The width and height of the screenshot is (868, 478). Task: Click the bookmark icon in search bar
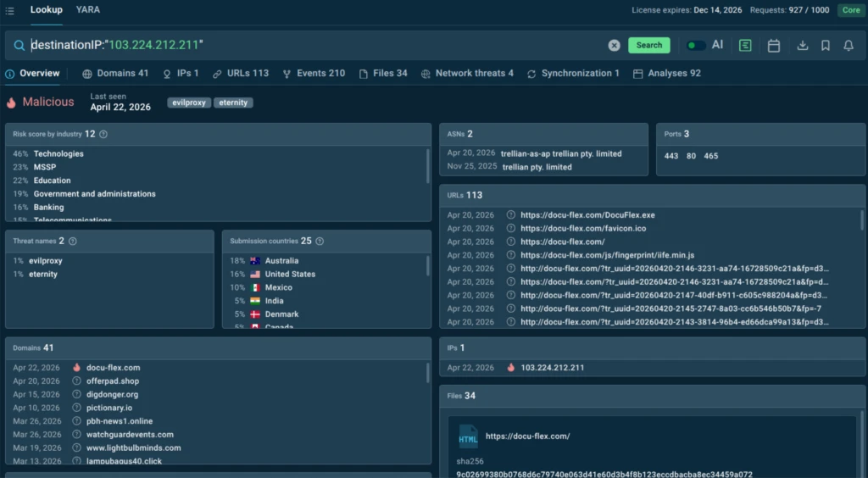[825, 46]
